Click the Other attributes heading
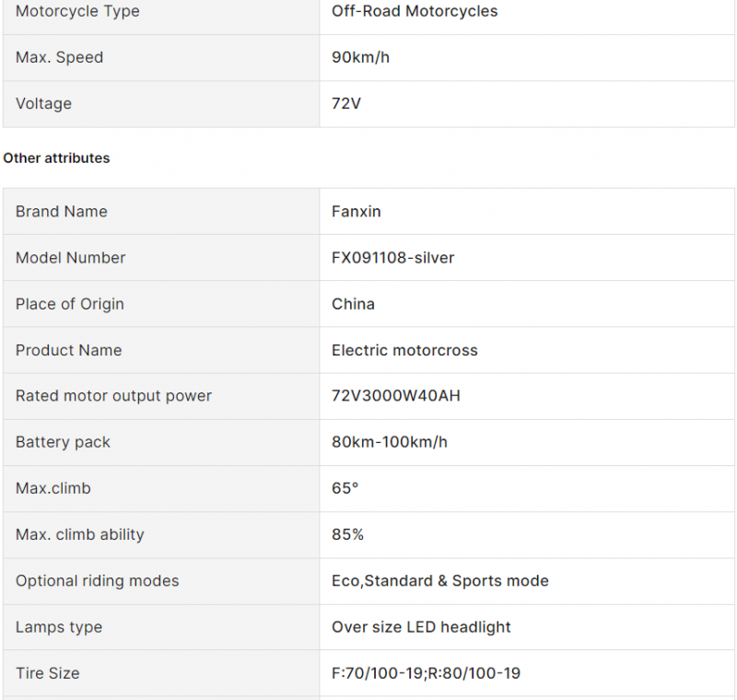The image size is (737, 700). point(56,158)
